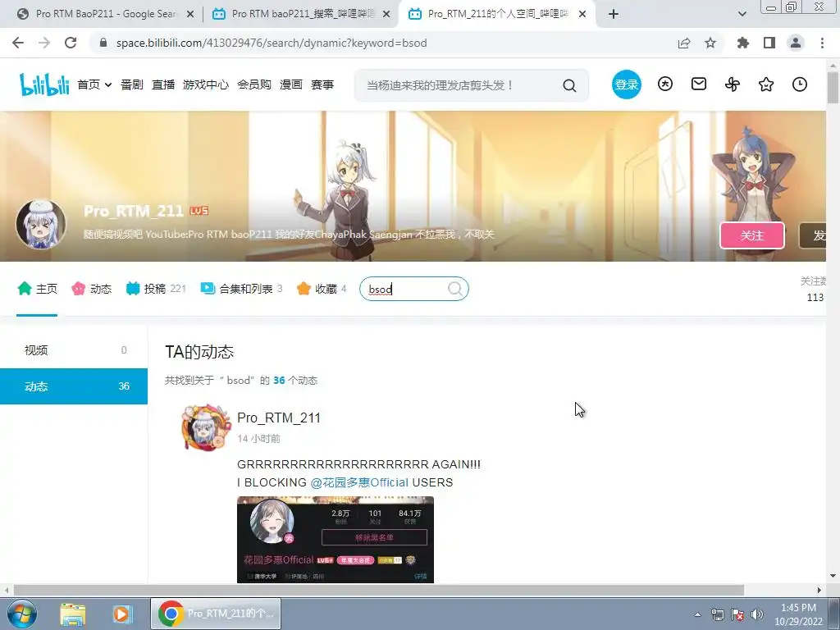This screenshot has height=630, width=840.
Task: Click the address bar URL
Action: pyautogui.click(x=272, y=43)
